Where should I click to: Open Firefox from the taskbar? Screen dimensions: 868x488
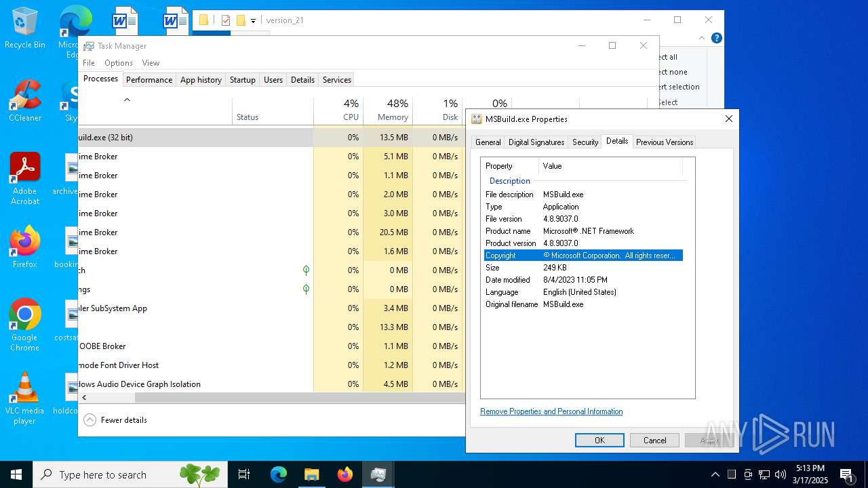(x=344, y=474)
